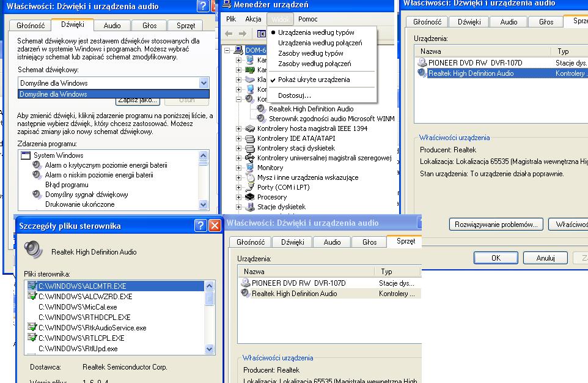Switch to Audio tab in bottom sound properties window

pyautogui.click(x=332, y=242)
